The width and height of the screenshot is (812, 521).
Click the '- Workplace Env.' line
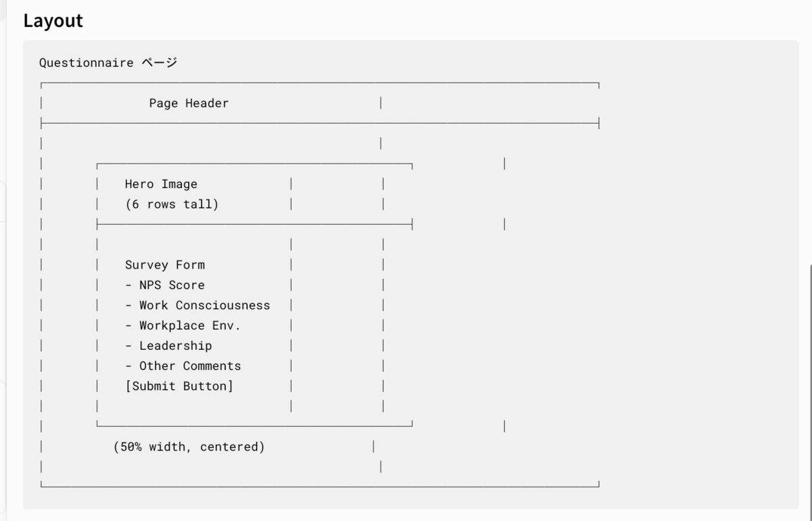(183, 325)
